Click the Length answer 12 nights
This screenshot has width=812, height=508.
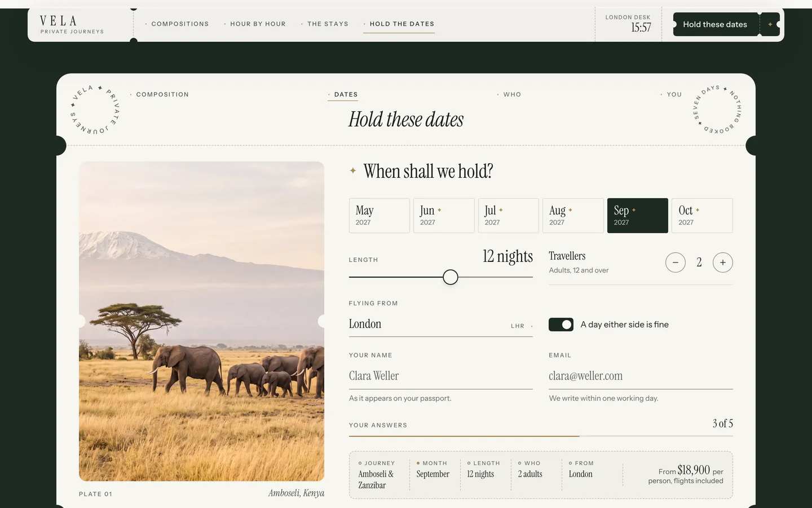(483, 469)
